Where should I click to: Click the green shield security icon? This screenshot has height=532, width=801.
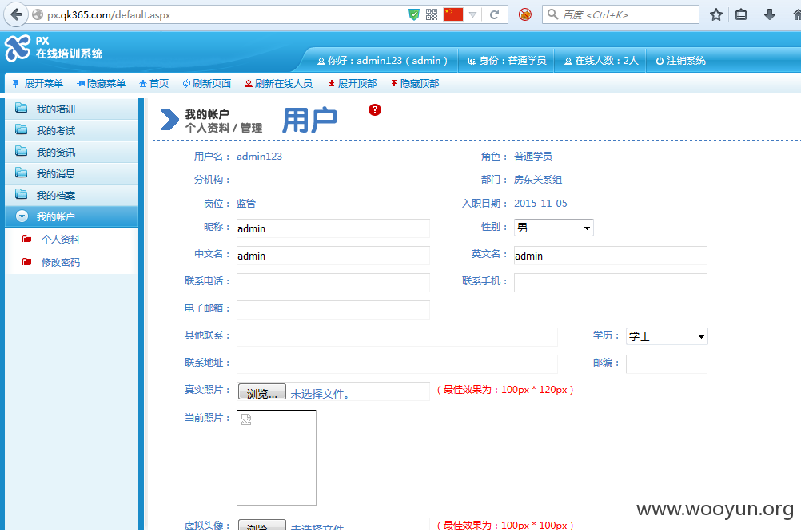[x=414, y=15]
